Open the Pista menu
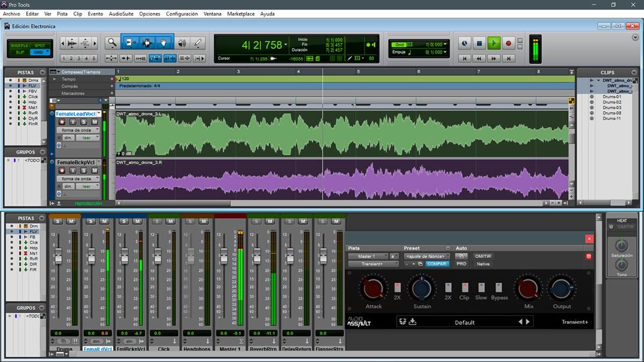The width and height of the screenshot is (644, 362). 62,14
